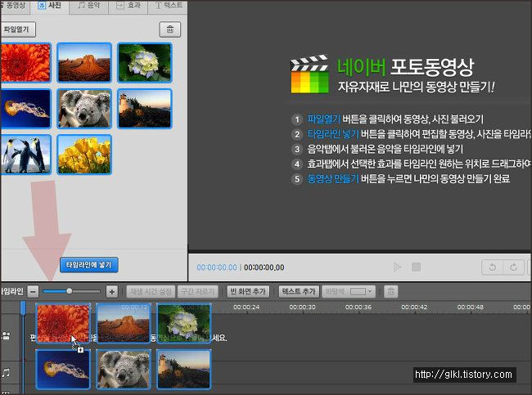Click the music track note icon
The height and width of the screenshot is (395, 532).
pos(6,373)
